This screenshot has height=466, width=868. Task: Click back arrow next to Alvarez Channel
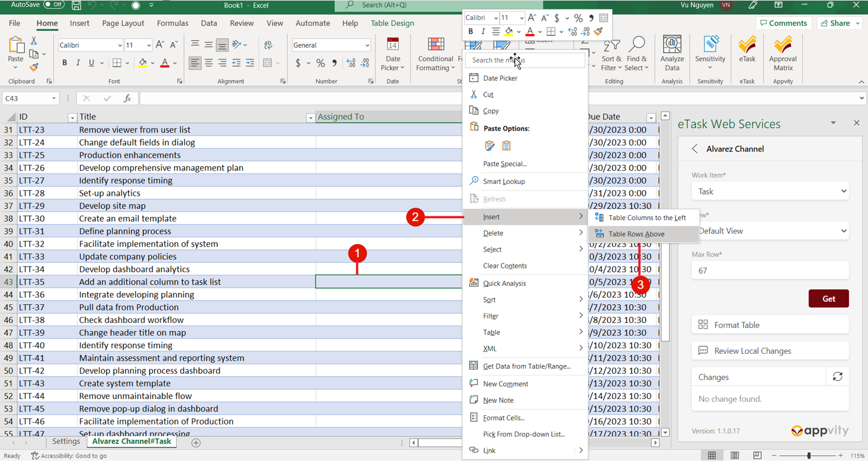[x=695, y=149]
